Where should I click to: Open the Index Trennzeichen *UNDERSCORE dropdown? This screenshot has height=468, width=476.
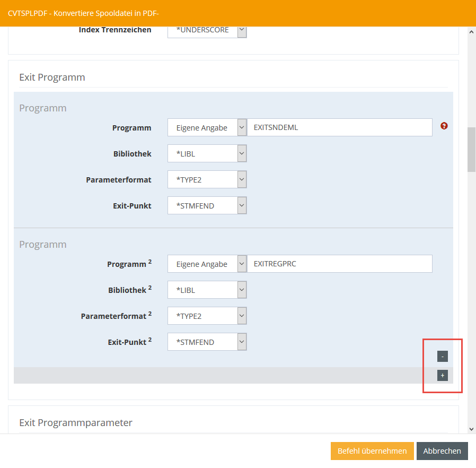pyautogui.click(x=207, y=30)
